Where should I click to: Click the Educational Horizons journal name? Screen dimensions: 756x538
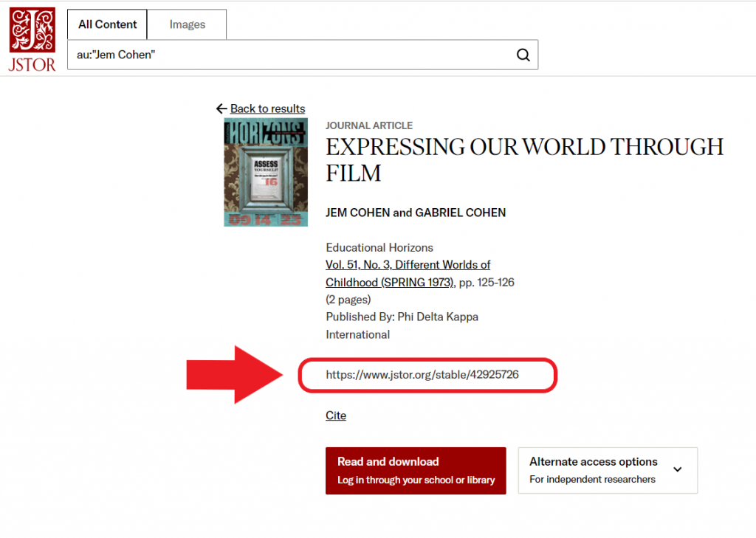pos(379,247)
